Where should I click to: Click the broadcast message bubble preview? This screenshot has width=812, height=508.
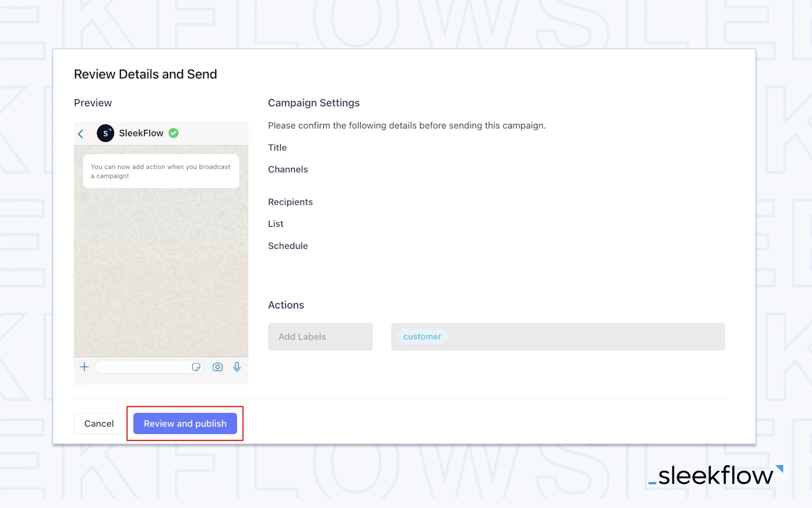tap(161, 171)
